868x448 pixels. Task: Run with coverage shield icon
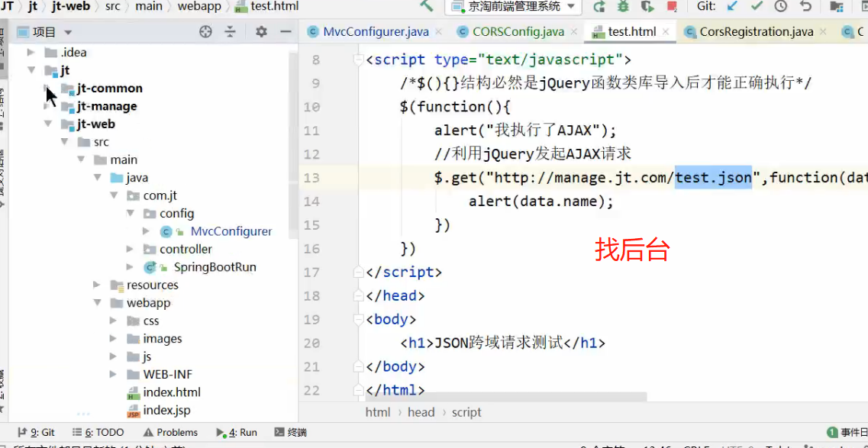click(647, 7)
